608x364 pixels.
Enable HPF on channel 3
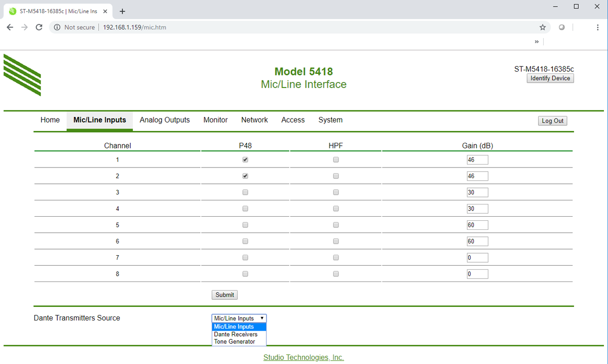point(336,192)
